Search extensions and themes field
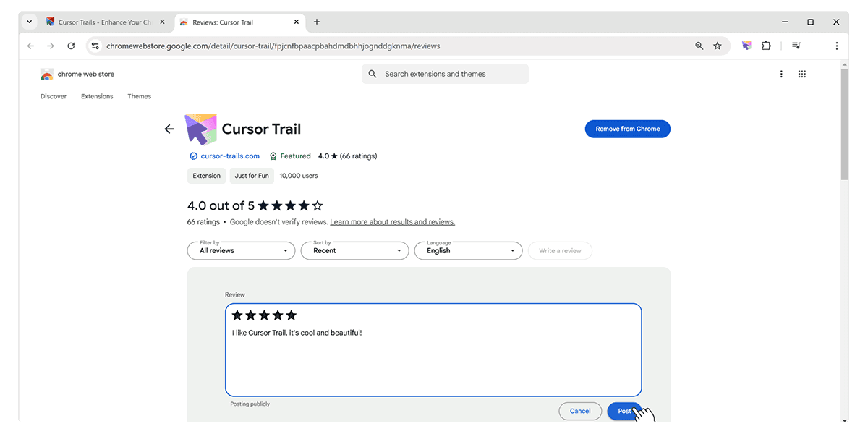Image resolution: width=868 pixels, height=434 pixels. click(446, 74)
